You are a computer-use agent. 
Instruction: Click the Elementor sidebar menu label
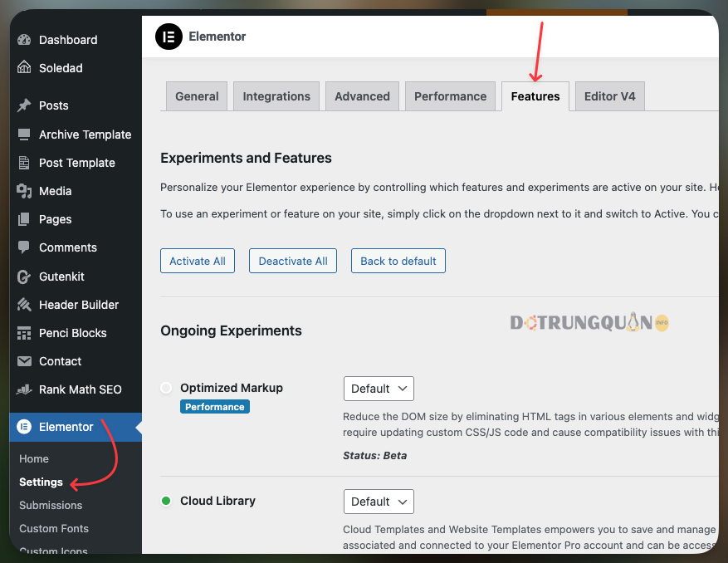click(x=66, y=427)
